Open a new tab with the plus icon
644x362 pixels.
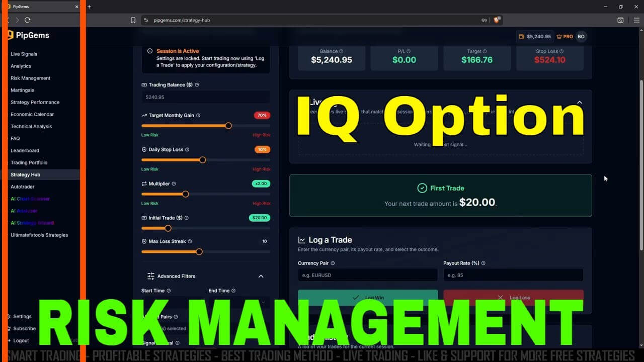[89, 7]
